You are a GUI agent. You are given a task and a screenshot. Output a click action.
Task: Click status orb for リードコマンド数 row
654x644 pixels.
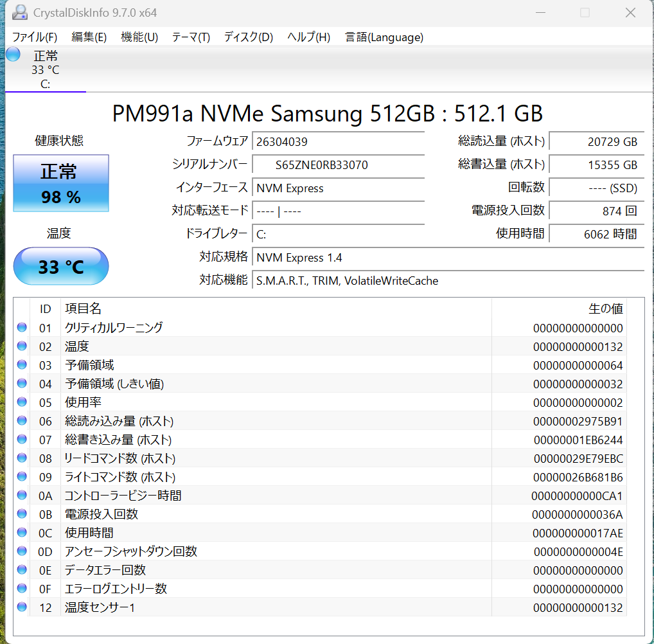[x=22, y=458]
